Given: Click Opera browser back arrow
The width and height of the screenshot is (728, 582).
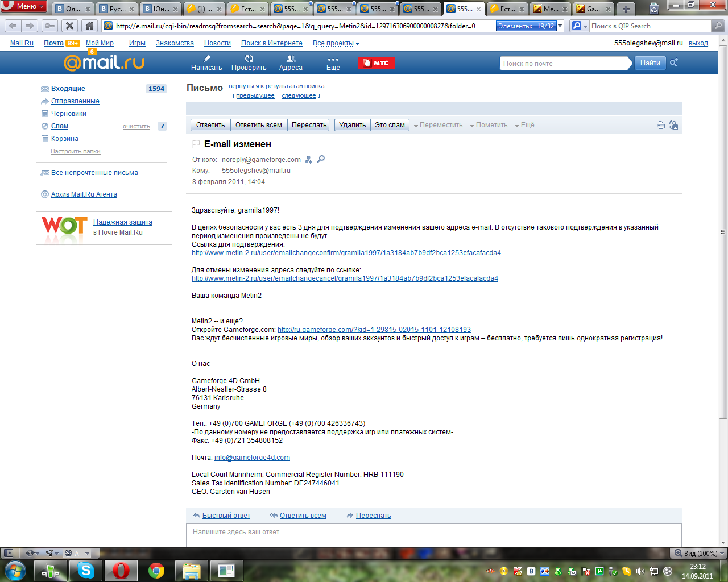Looking at the screenshot, I should click(x=13, y=26).
